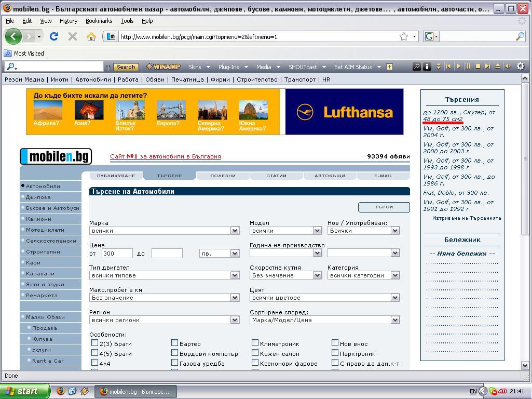
Task: Open the Модел dropdown
Action: (285, 231)
